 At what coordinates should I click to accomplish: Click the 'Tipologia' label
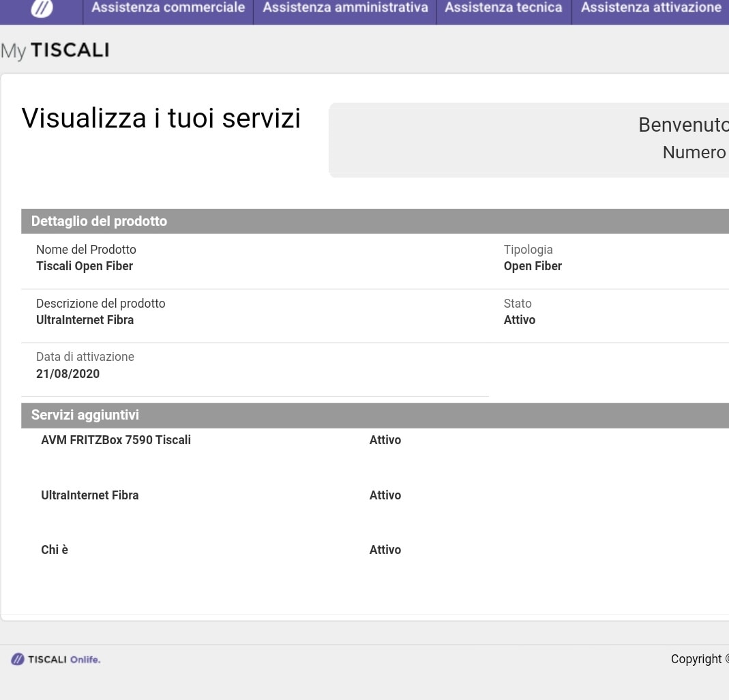(528, 250)
